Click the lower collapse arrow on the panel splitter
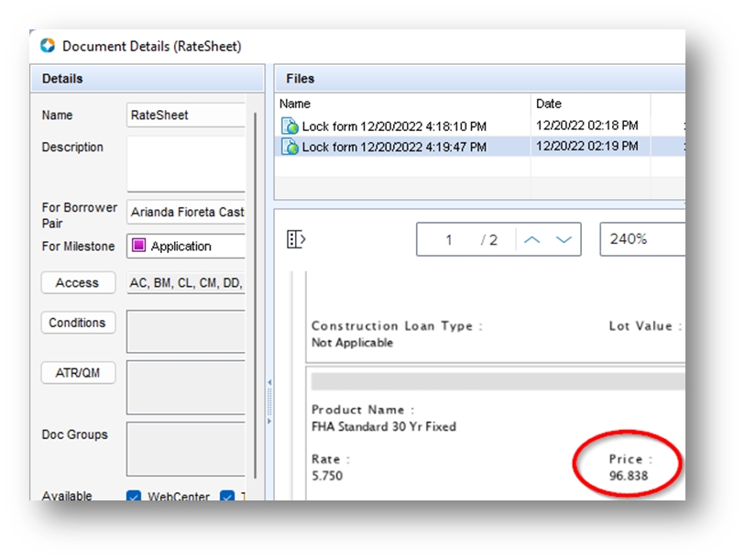745x560 pixels. tap(268, 422)
